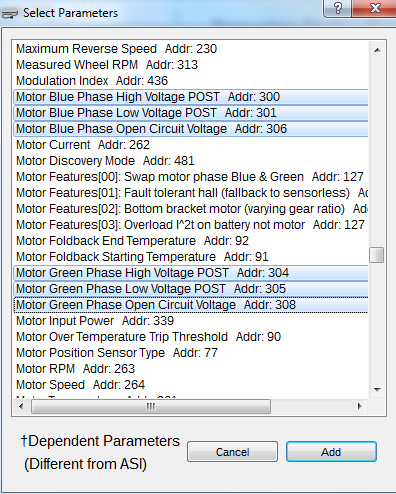Screen dimensions: 396x494
Task: Select Motor Features[02] Bottom bracket motor row
Action: pyautogui.click(x=191, y=209)
